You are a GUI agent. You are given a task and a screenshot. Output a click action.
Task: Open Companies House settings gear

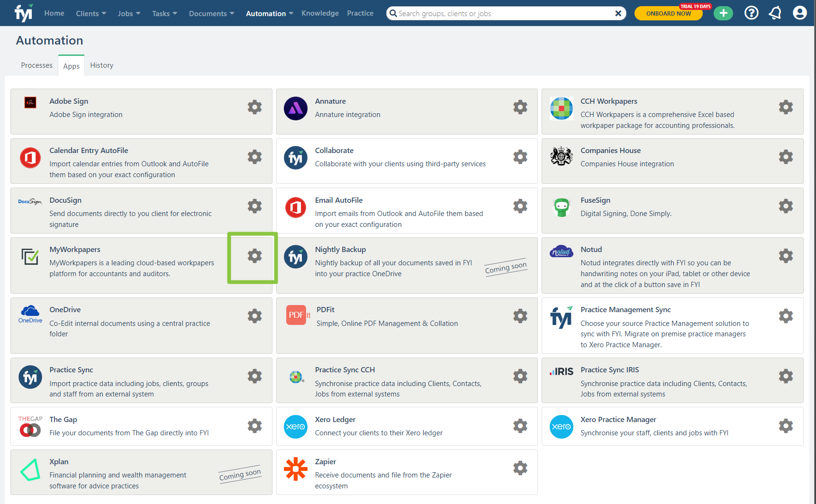pos(786,157)
